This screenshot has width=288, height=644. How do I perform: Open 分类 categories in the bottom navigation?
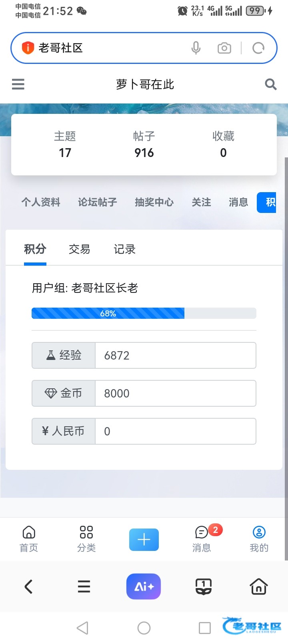coord(86,539)
